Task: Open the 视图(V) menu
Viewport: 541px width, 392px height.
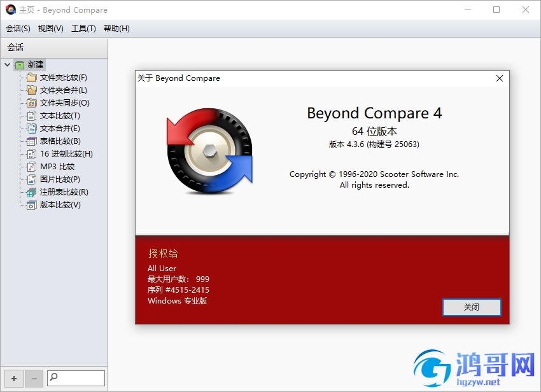Action: coord(51,28)
